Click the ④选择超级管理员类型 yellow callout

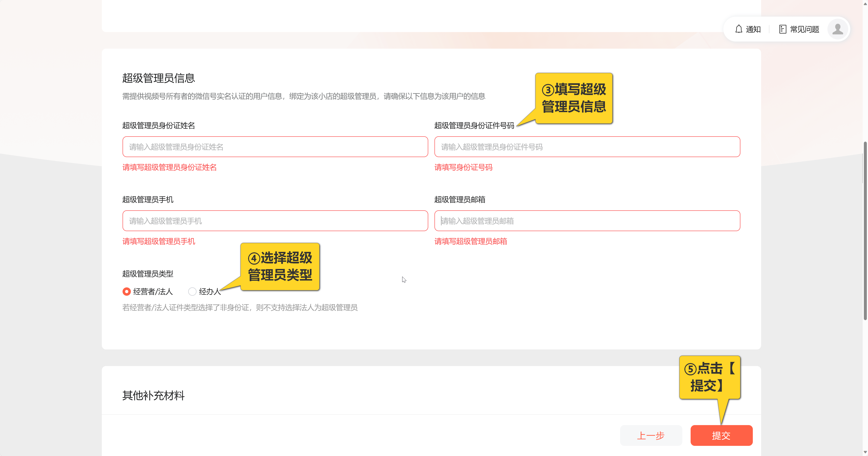[280, 266]
